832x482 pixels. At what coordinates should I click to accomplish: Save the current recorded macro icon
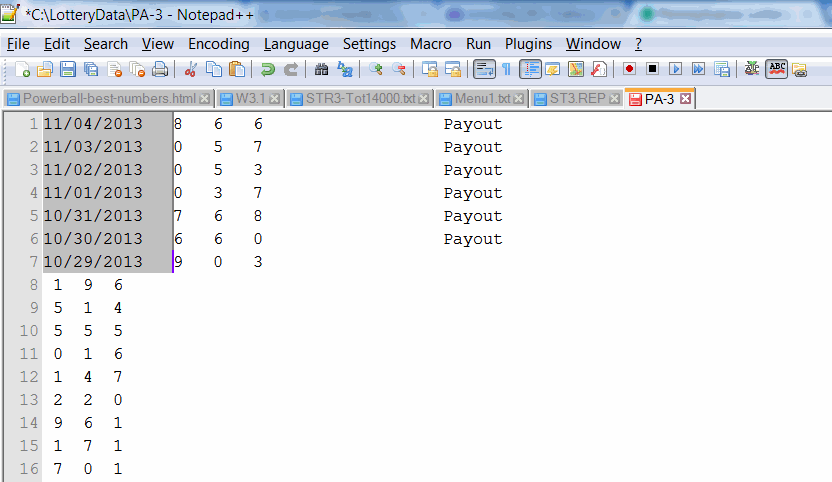[722, 69]
